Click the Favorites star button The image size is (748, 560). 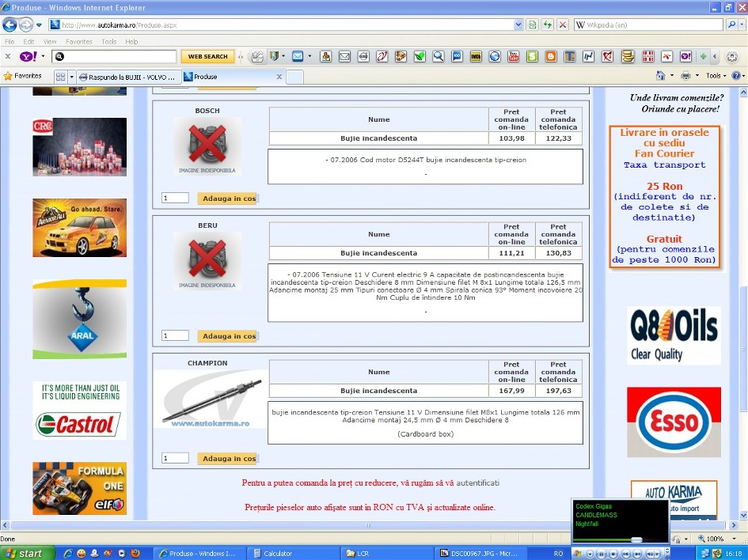[x=22, y=76]
